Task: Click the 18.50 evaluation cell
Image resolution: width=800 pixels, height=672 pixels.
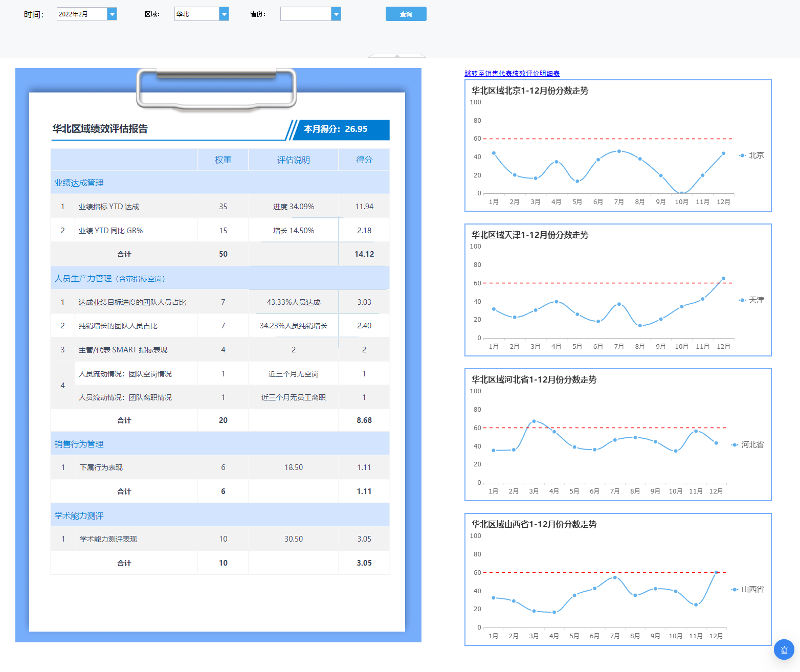Action: point(294,467)
